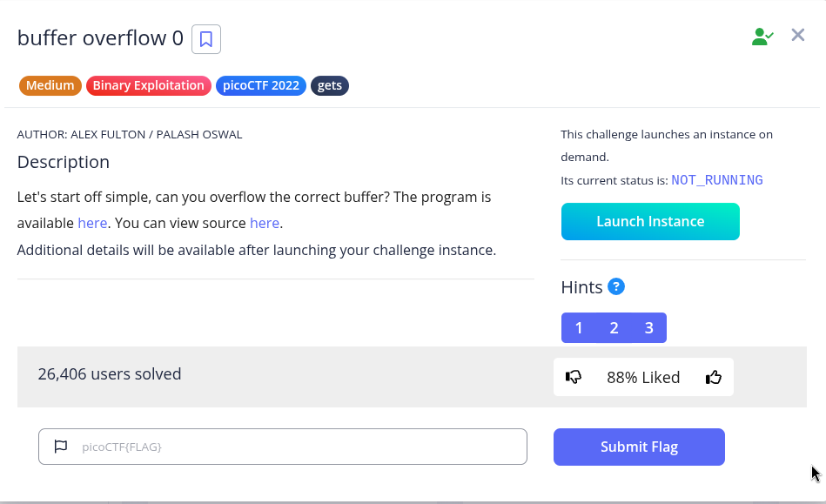Open the Hints help question-mark icon
Image resolution: width=826 pixels, height=504 pixels.
pos(616,286)
